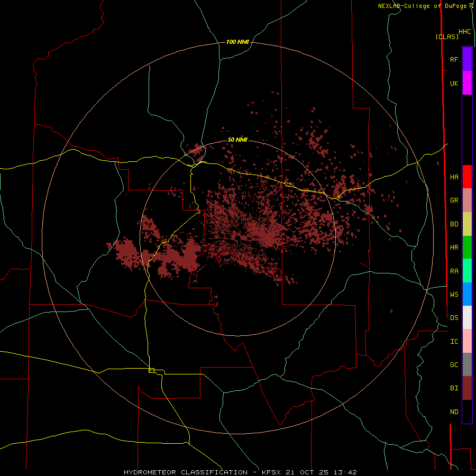Click the gray GC legend swatch
Screen dimensions: 476x476
(467, 364)
